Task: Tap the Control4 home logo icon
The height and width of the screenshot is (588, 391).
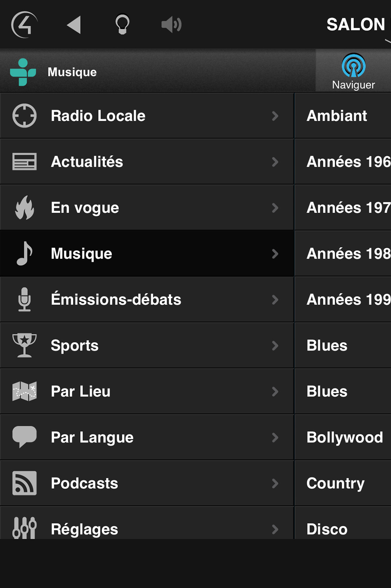Action: [x=24, y=25]
